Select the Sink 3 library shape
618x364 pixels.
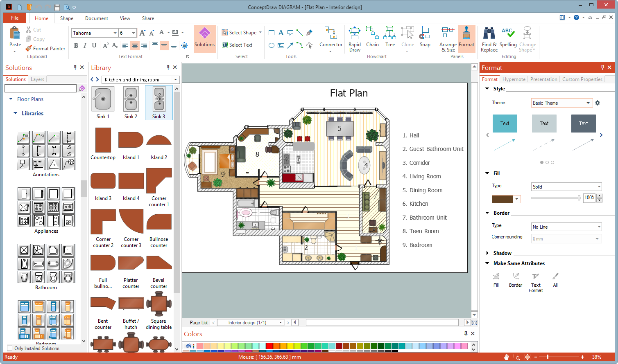click(x=159, y=102)
